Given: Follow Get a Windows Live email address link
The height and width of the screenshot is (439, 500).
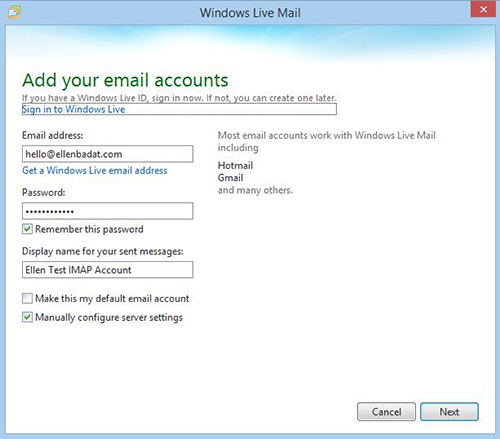Looking at the screenshot, I should point(95,170).
